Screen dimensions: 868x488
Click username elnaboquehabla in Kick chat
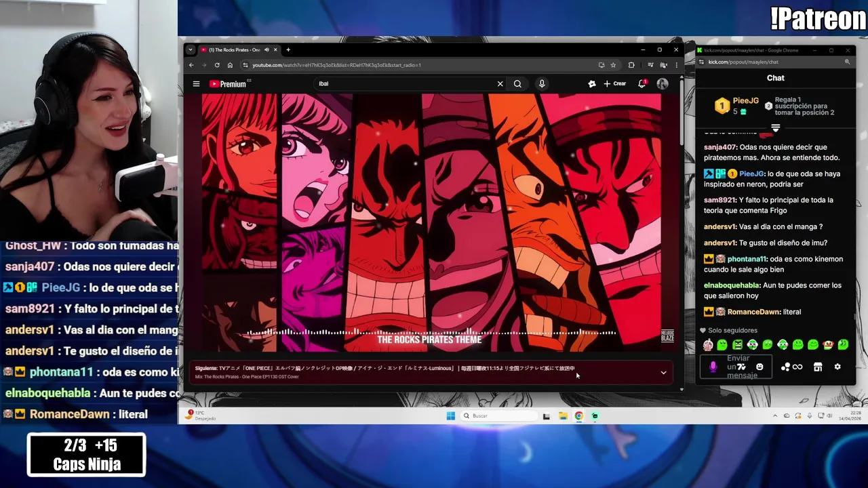(x=732, y=285)
